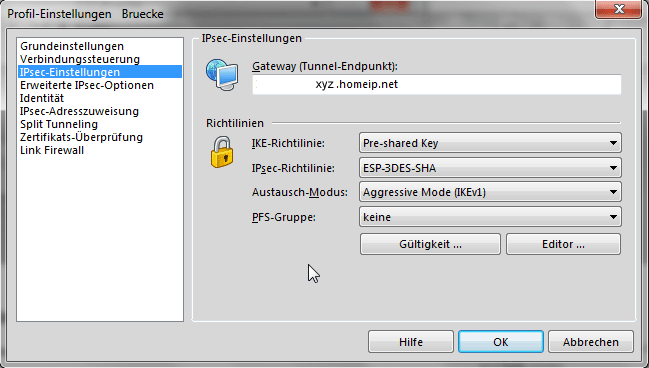649x368 pixels.
Task: Click the golden padlock policies icon
Action: pos(222,152)
